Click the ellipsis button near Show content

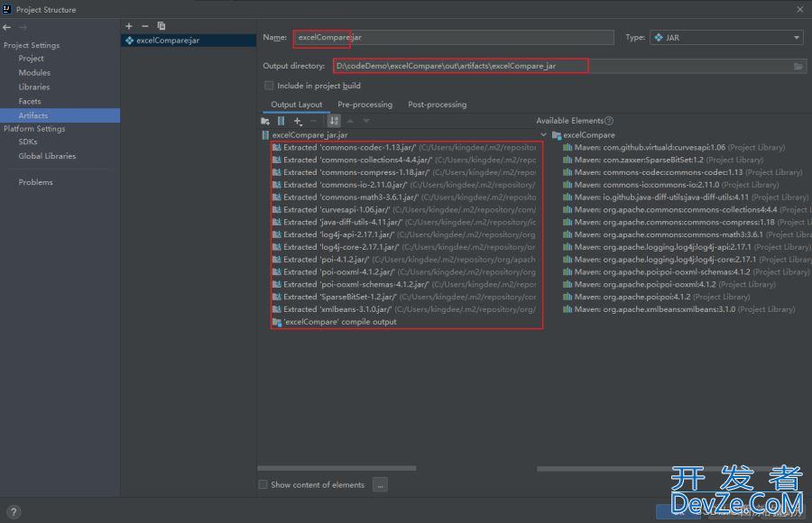[x=380, y=485]
